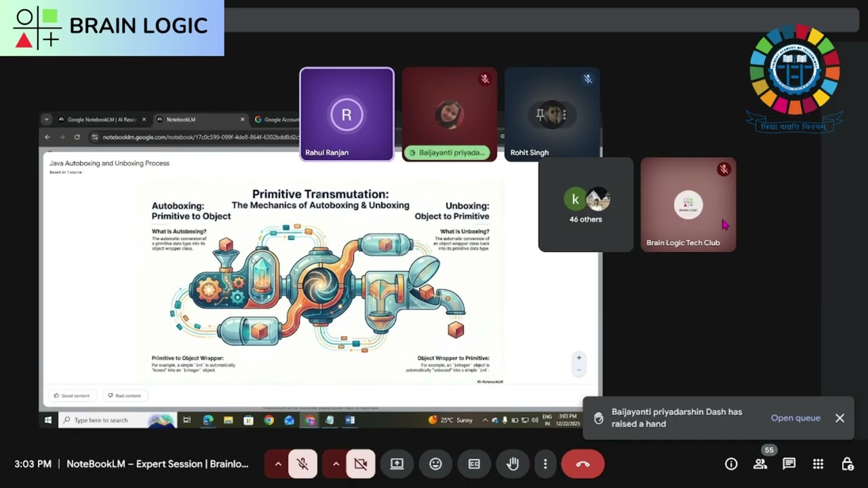Dismiss the raised hand notification
The image size is (868, 488).
(x=840, y=418)
